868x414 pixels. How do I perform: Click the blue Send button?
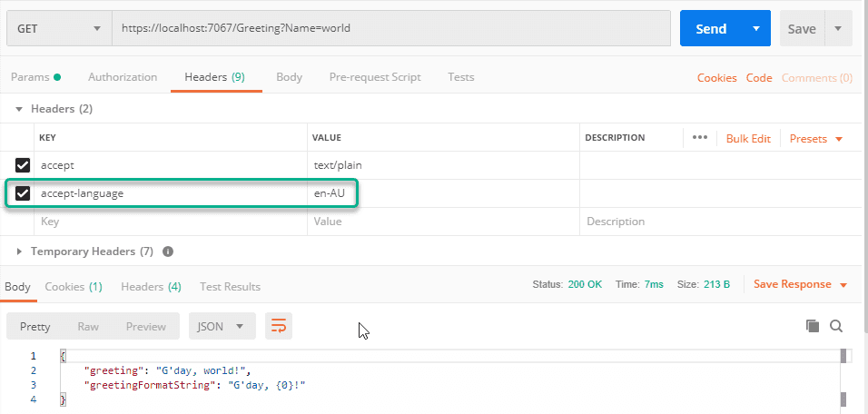coord(711,28)
